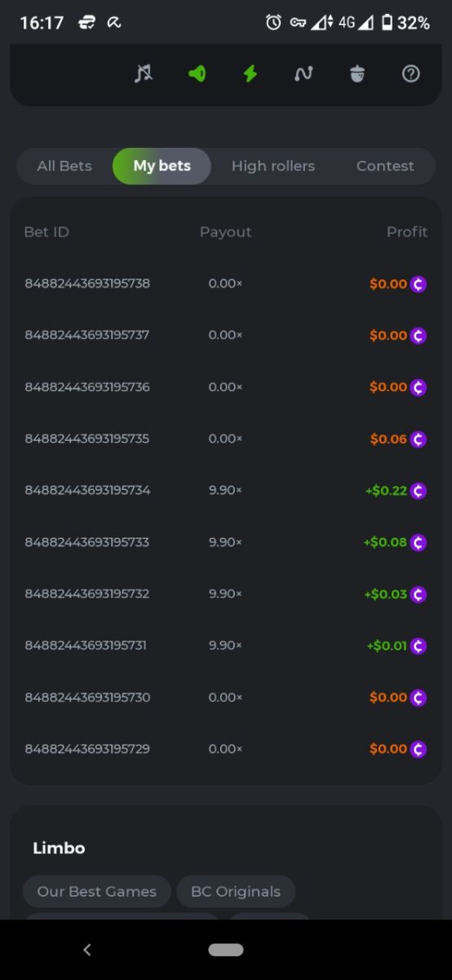This screenshot has height=980, width=452.
Task: Click coin icon next to +$0.22 profit
Action: tap(419, 491)
